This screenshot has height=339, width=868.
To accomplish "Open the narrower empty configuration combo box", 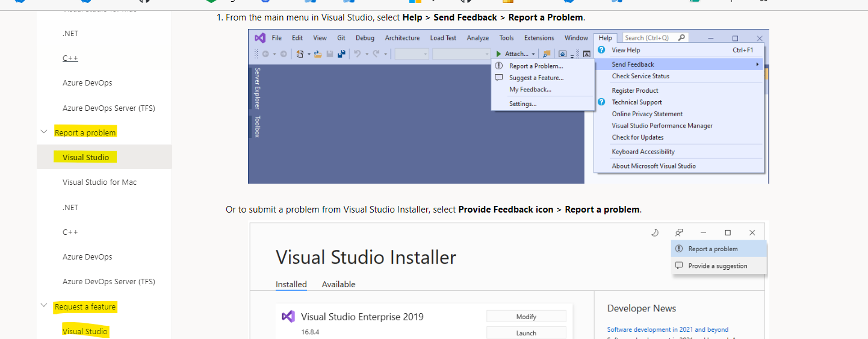I will pos(412,54).
